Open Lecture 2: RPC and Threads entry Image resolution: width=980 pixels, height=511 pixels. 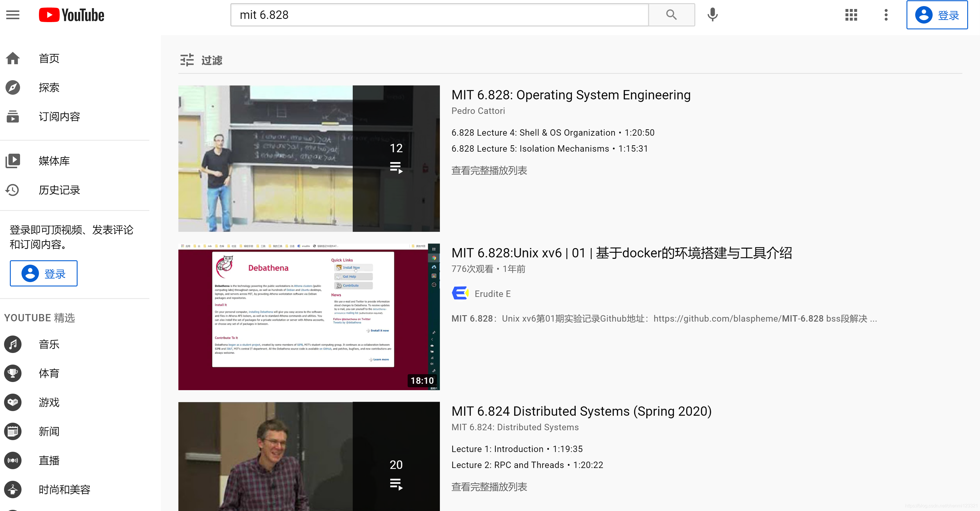click(527, 465)
